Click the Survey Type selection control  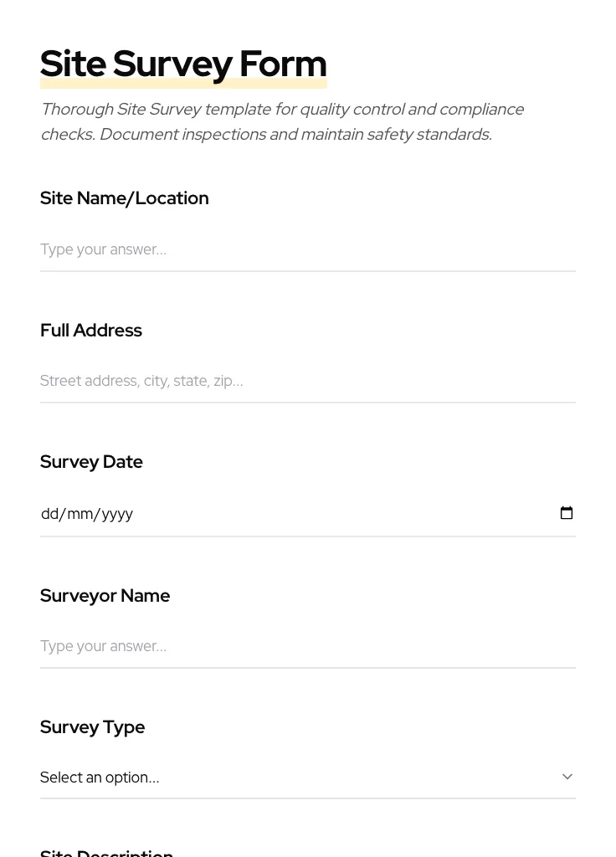click(x=307, y=777)
